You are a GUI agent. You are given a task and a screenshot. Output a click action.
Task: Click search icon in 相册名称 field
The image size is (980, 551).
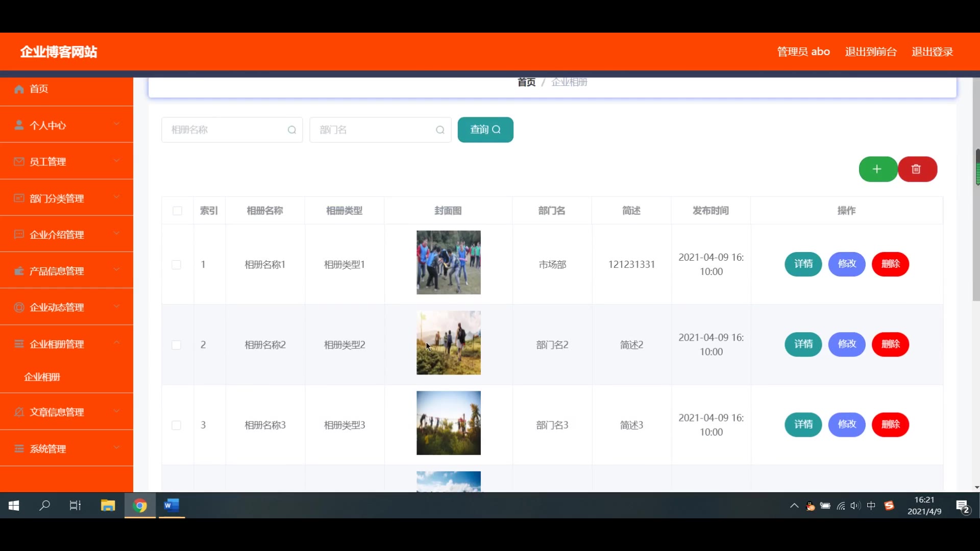(291, 130)
